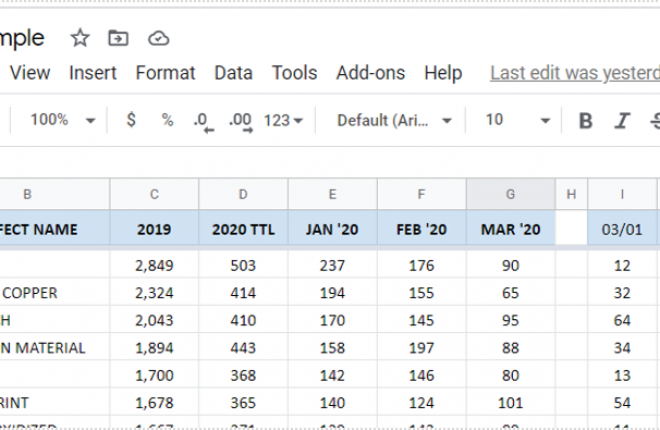Open the Insert menu
The height and width of the screenshot is (430, 660).
point(93,73)
